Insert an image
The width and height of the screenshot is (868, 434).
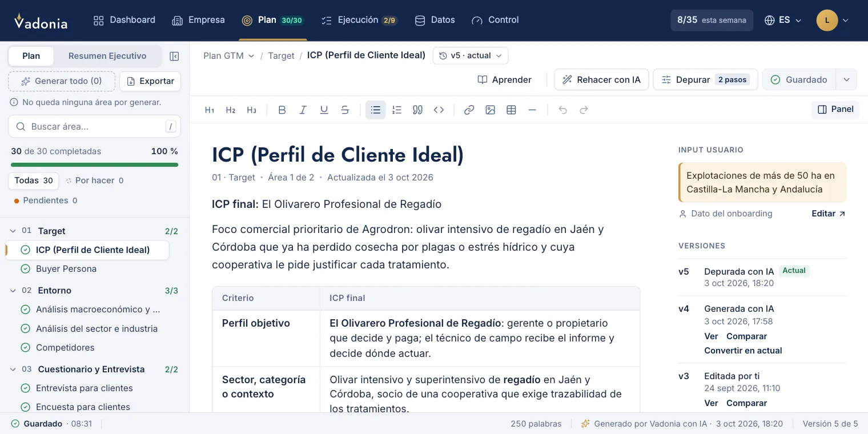point(490,110)
